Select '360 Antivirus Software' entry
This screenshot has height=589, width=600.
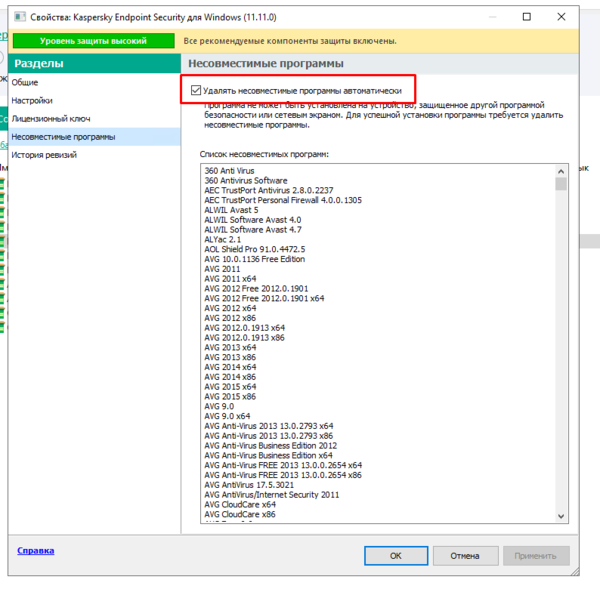(x=246, y=181)
